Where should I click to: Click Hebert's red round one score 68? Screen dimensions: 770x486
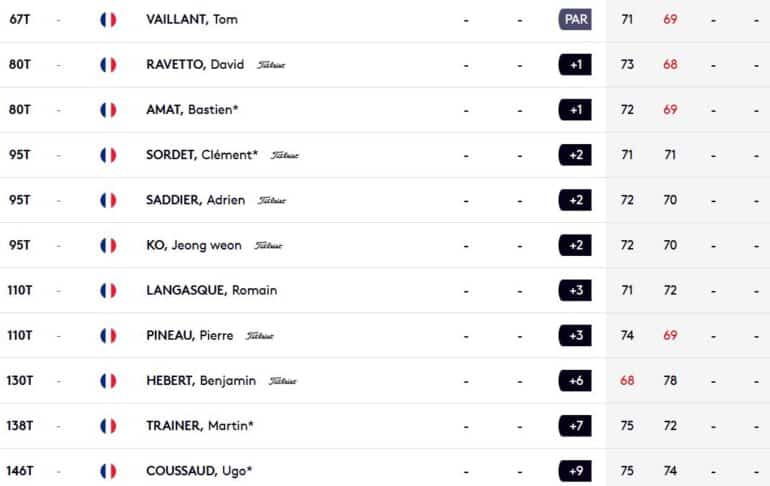point(627,380)
